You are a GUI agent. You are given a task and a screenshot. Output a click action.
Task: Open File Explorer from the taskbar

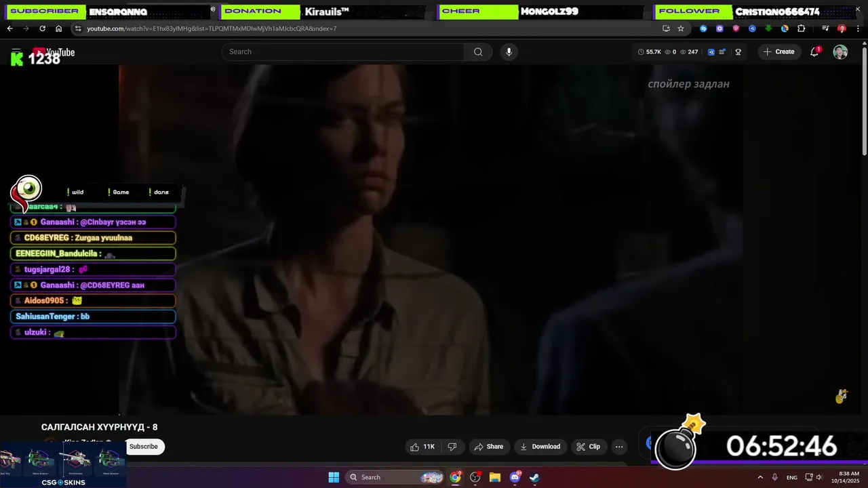(495, 477)
